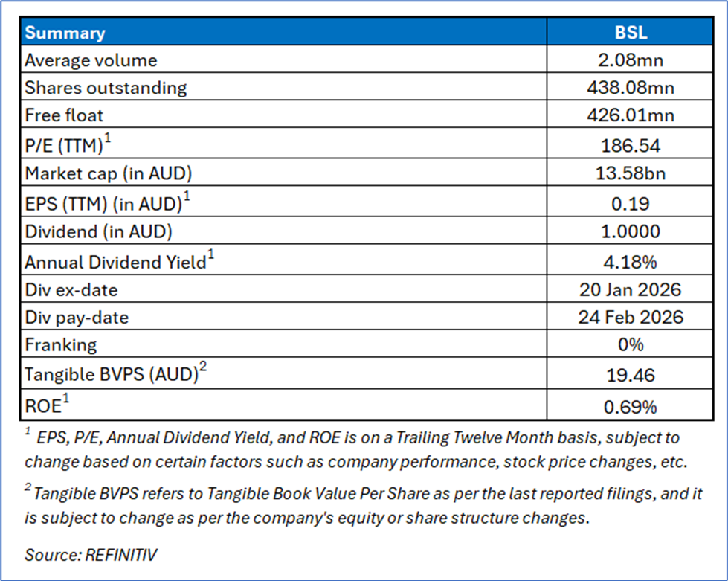Click the 2.08mn average volume value
Viewport: 728px width, 581px height.
coord(631,60)
